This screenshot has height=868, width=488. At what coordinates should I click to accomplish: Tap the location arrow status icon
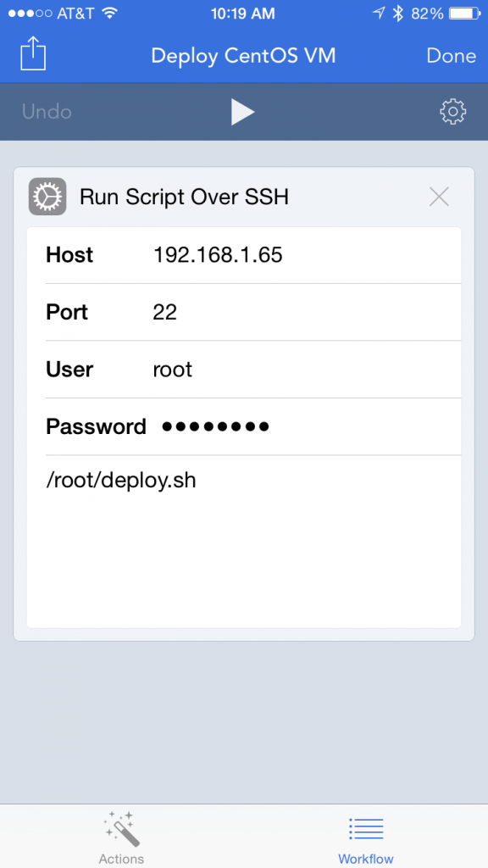point(379,14)
